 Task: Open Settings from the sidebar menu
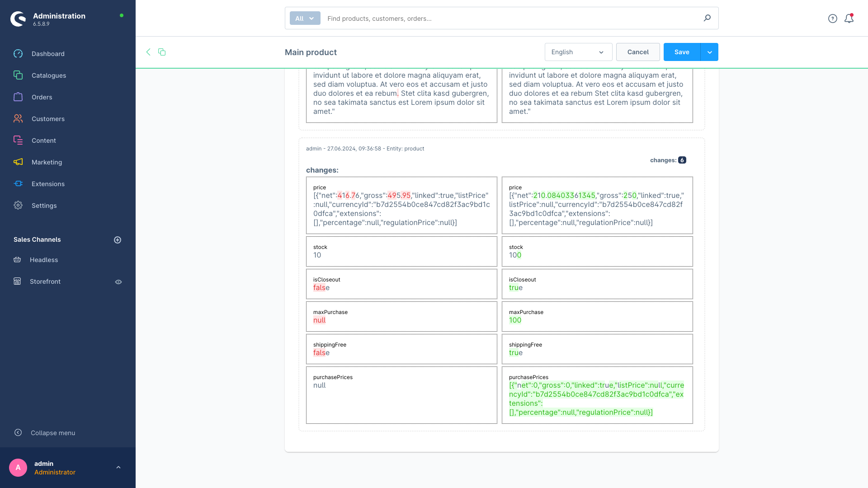43,206
